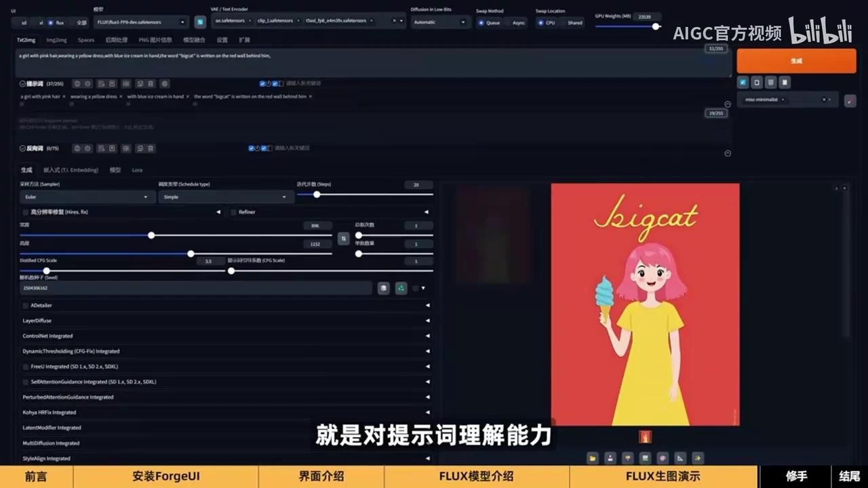This screenshot has width=868, height=488.
Task: Select Async swap method
Action: [515, 22]
